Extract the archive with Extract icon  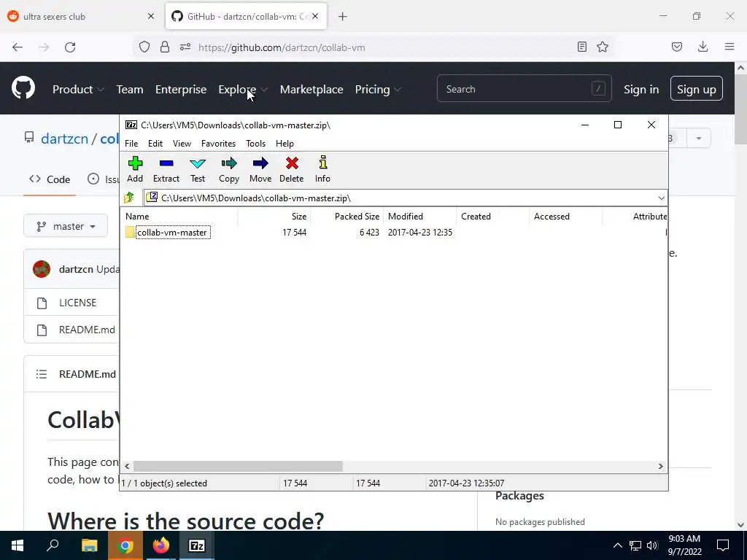coord(166,169)
